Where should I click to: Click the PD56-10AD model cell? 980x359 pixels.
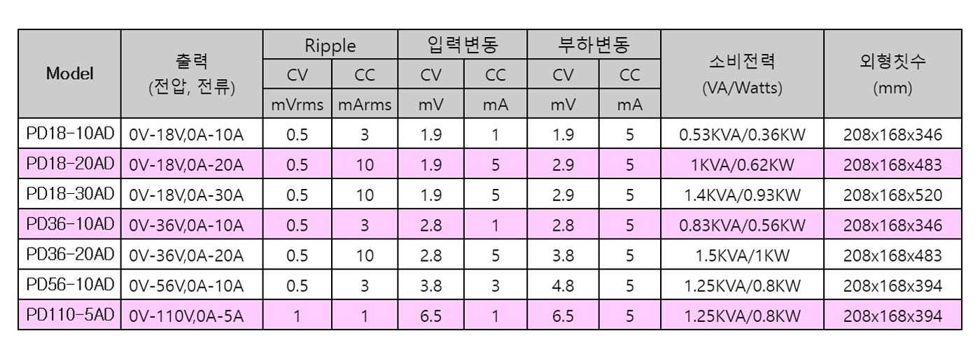(x=70, y=285)
